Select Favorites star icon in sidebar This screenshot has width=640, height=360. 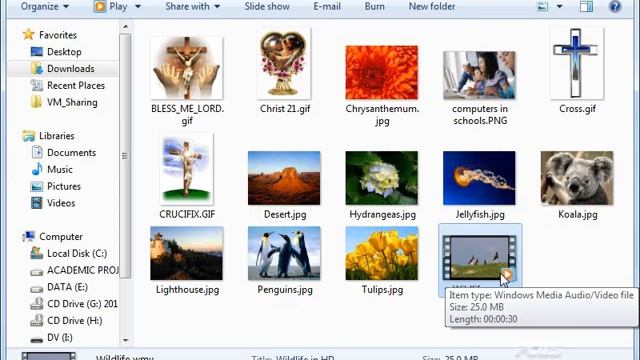click(x=28, y=34)
